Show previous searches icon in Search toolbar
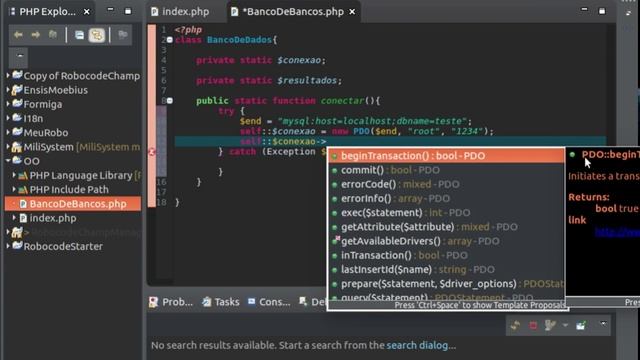Image resolution: width=640 pixels, height=360 pixels. pos(550,325)
